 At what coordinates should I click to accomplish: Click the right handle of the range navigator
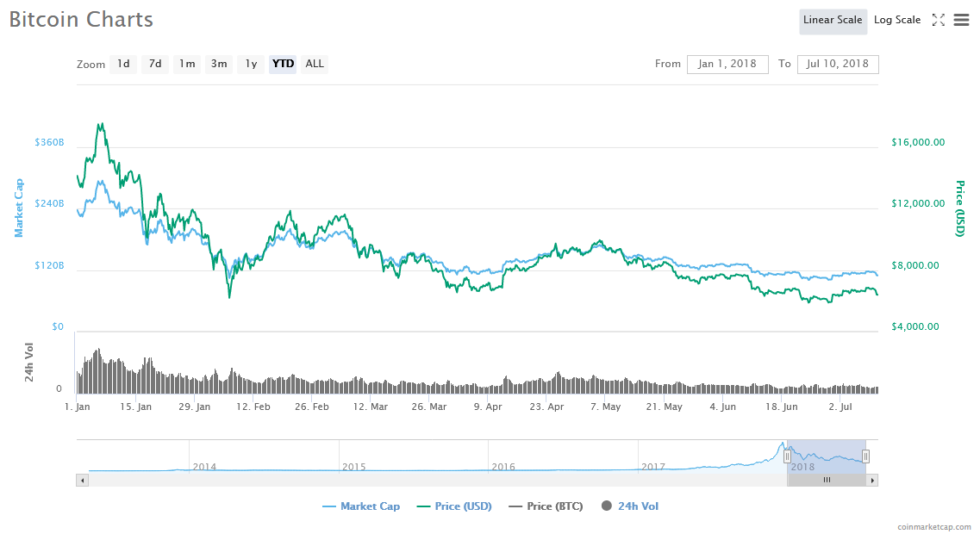pos(866,456)
